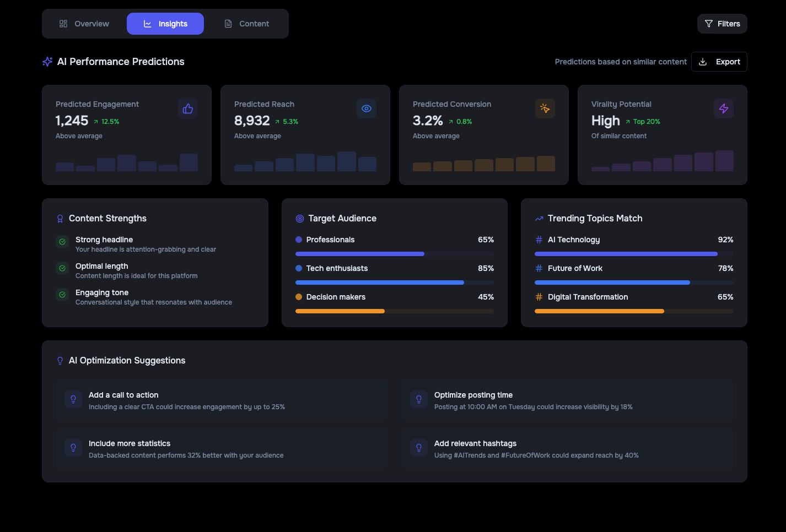
Task: Open the Filters panel
Action: [x=722, y=24]
